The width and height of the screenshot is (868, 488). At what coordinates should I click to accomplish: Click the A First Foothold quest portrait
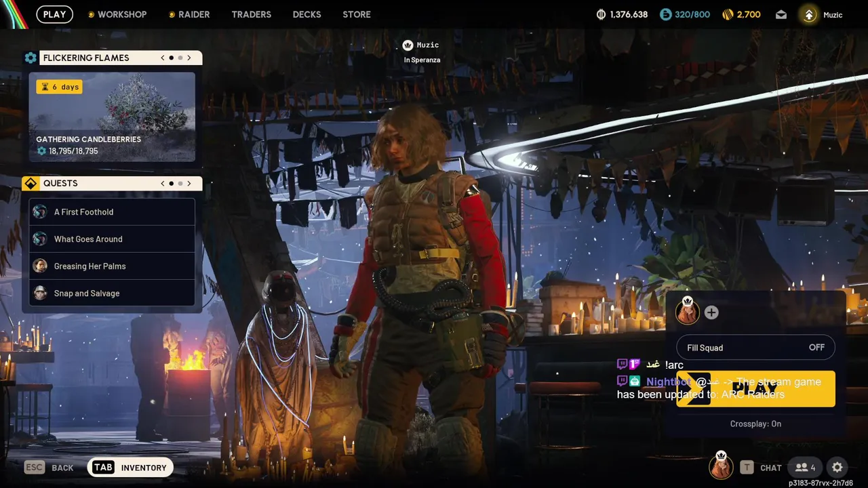40,211
